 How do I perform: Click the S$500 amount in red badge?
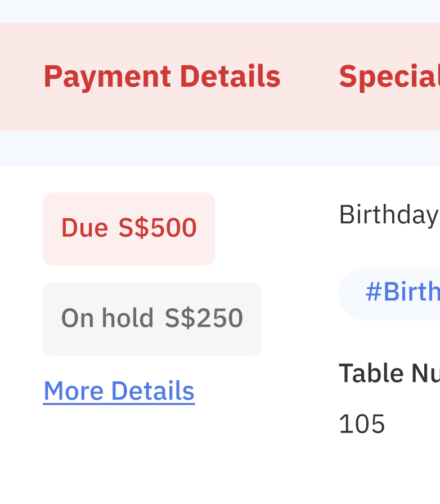coord(158,228)
